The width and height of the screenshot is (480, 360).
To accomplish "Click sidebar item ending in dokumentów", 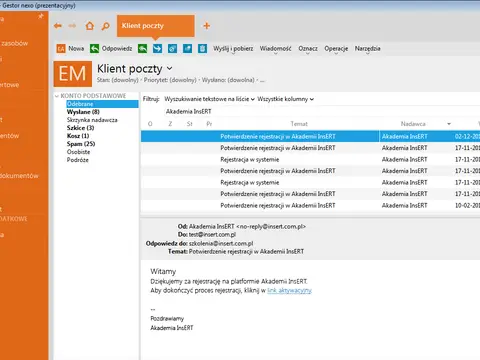I will pyautogui.click(x=19, y=176).
